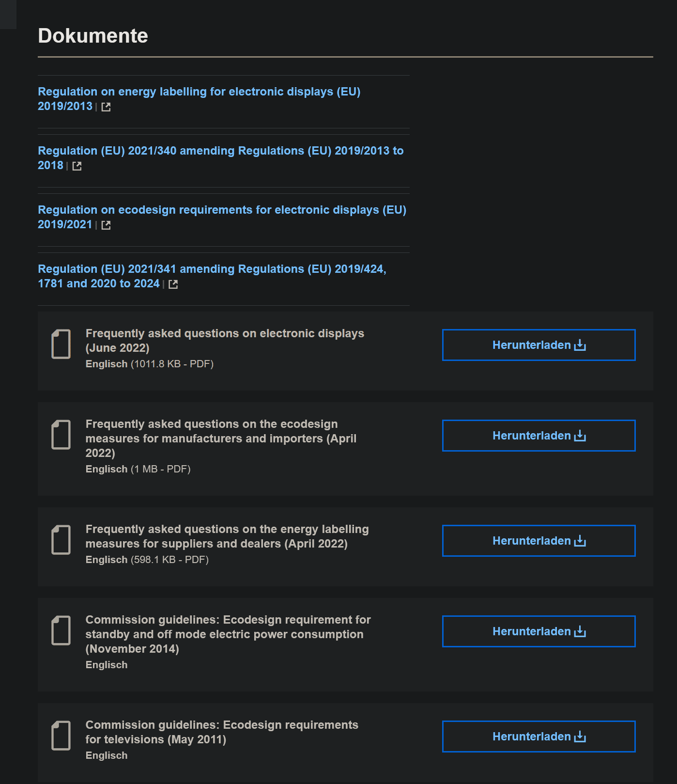Click document icon for standby guidelines
Image resolution: width=677 pixels, height=784 pixels.
[61, 630]
